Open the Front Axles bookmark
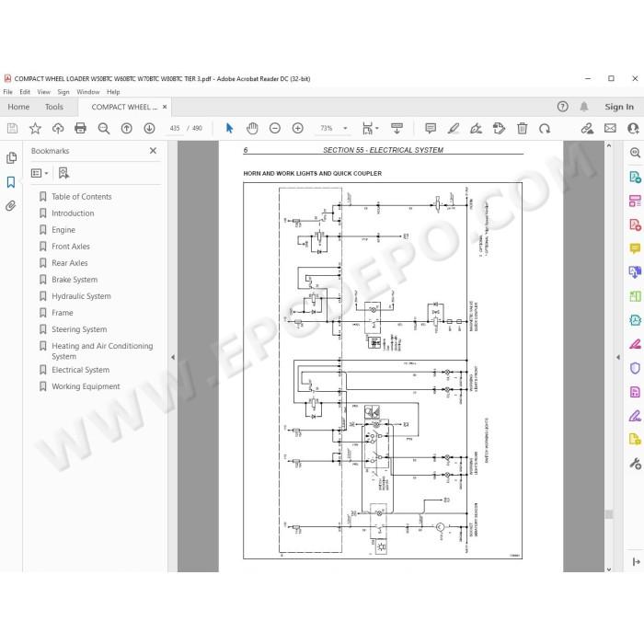 point(71,247)
